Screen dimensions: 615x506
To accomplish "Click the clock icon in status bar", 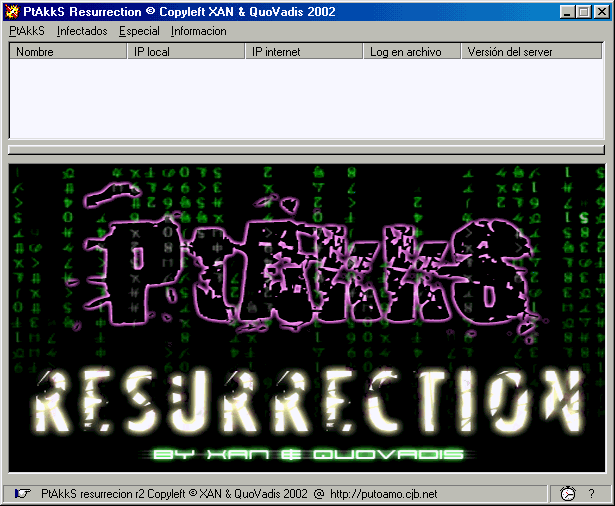I will point(567,493).
